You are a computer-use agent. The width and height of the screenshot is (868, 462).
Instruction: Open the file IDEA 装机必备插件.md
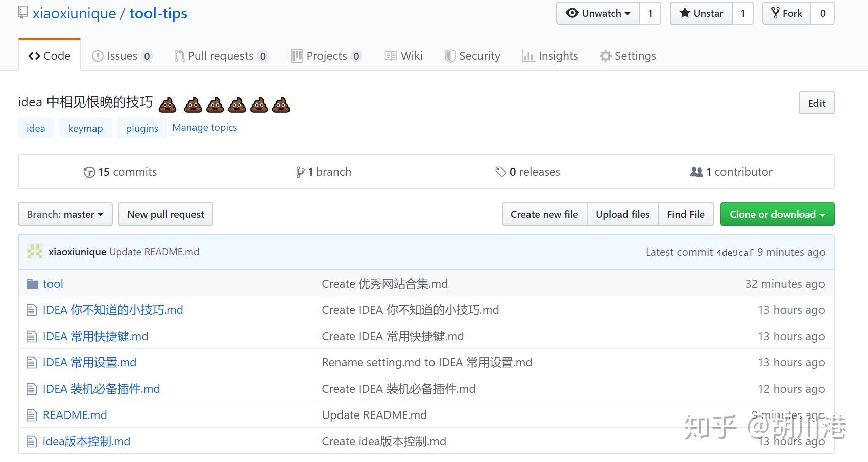point(102,389)
